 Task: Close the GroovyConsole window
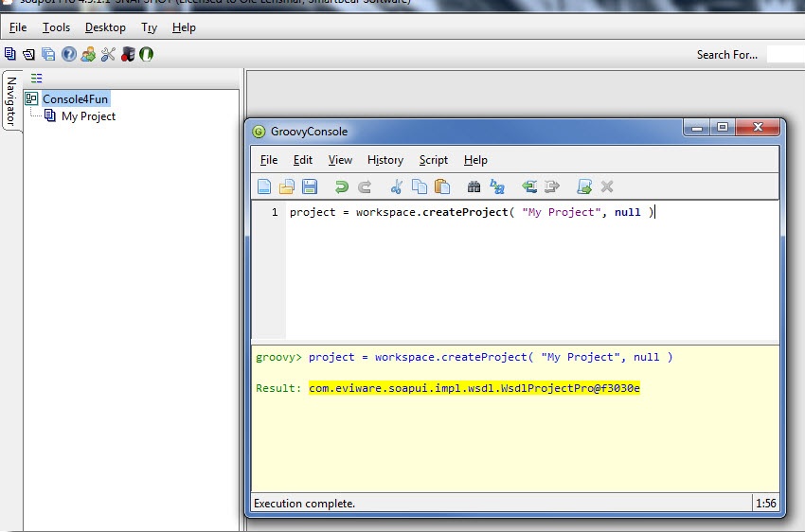pyautogui.click(x=758, y=127)
